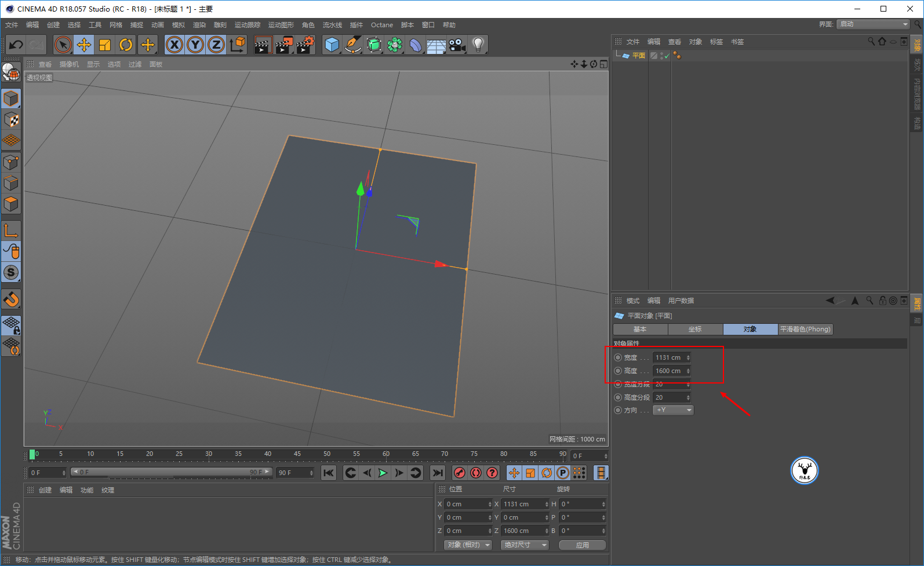This screenshot has height=566, width=924.
Task: Switch the coordinate system icon beside Z
Action: click(x=237, y=45)
